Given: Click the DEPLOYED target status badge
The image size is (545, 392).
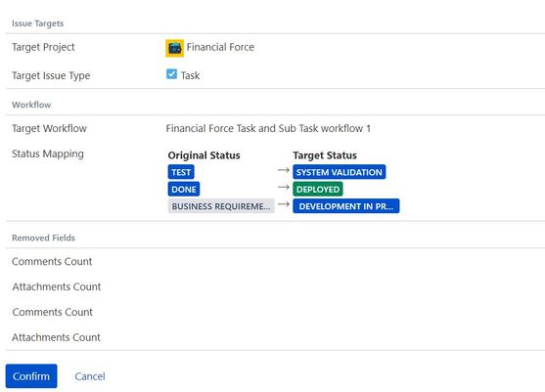Looking at the screenshot, I should tap(318, 190).
